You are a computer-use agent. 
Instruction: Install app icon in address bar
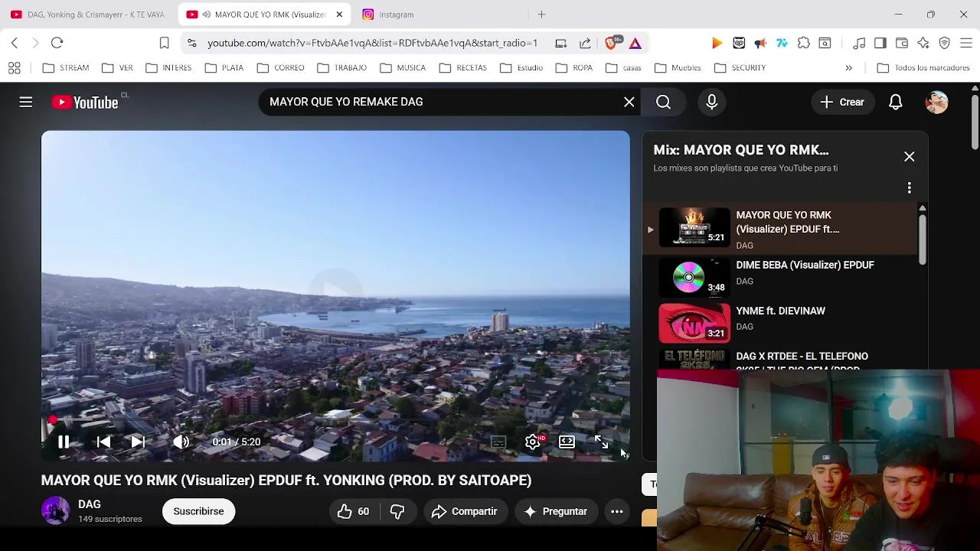pos(561,43)
